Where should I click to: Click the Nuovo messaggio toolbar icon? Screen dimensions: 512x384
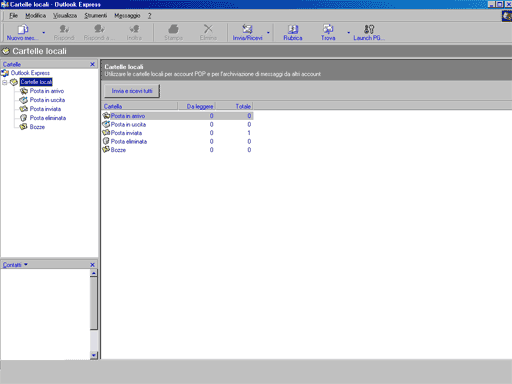coord(22,29)
